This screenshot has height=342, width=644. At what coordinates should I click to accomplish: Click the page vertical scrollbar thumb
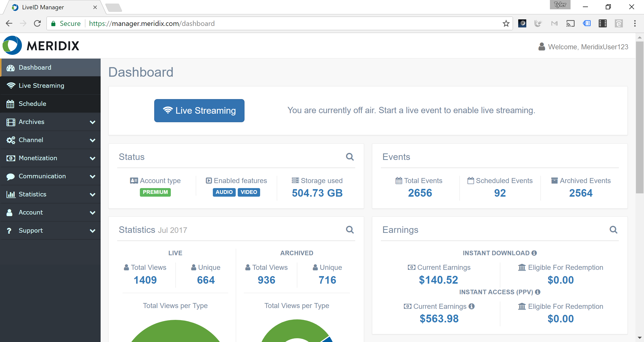point(639,117)
